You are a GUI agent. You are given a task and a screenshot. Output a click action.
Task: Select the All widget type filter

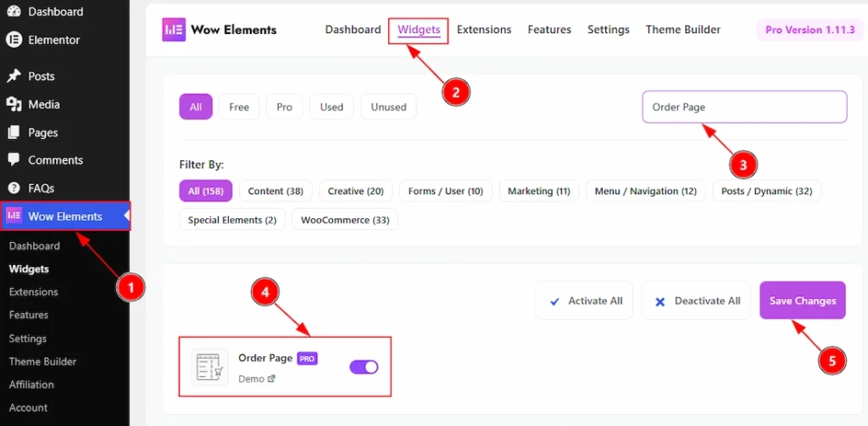tap(196, 107)
